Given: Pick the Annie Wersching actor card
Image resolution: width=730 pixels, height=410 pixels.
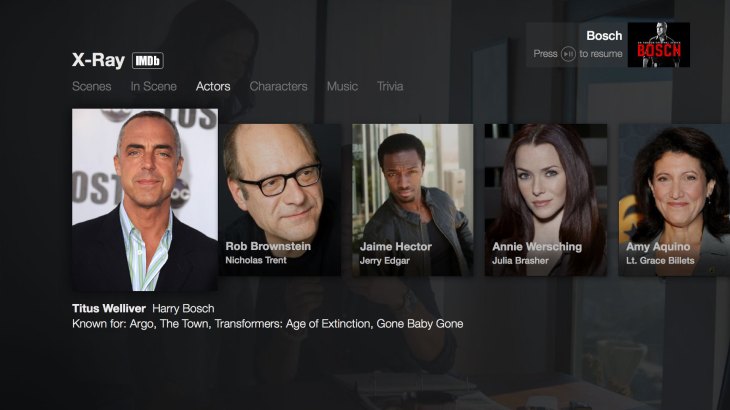Looking at the screenshot, I should [546, 200].
